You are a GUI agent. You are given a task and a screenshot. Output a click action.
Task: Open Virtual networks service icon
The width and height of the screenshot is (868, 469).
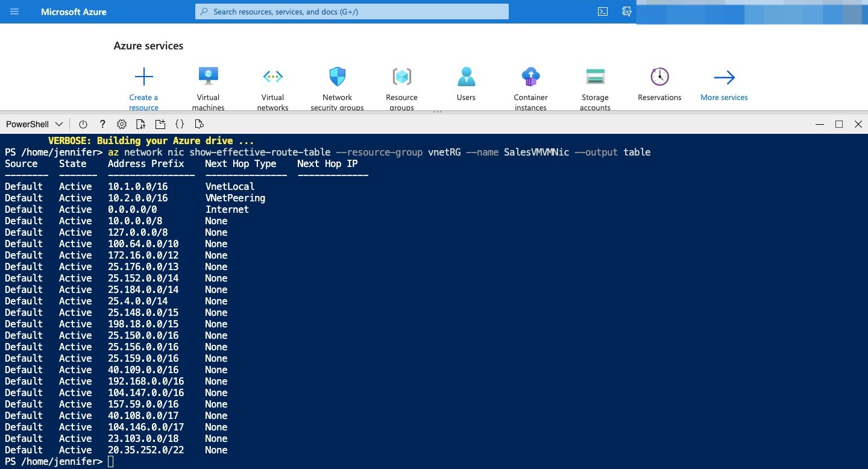273,77
